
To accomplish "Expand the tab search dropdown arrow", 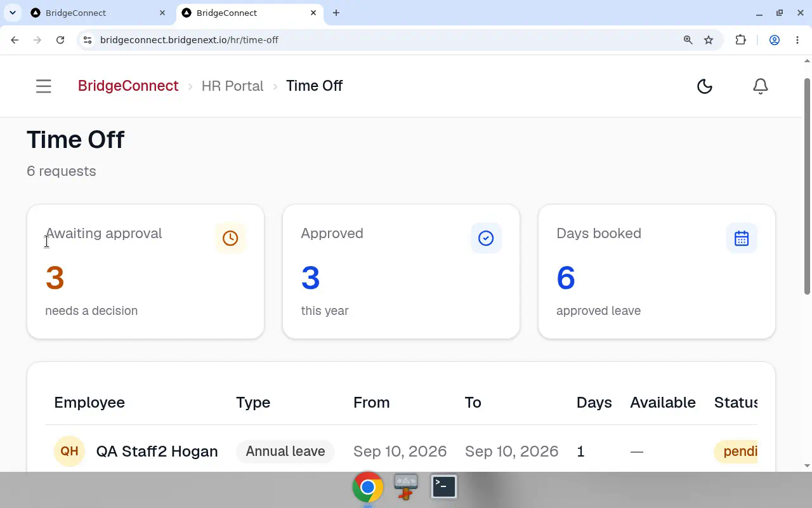I will tap(13, 13).
